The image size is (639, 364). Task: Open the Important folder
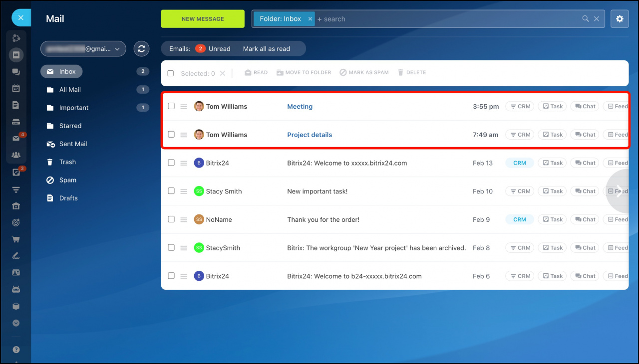point(73,108)
